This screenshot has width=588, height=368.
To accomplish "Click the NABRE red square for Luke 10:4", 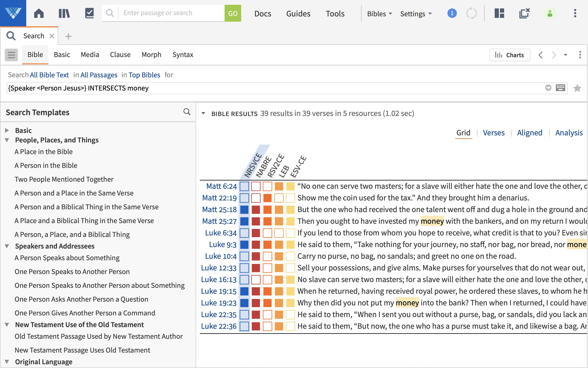I will coord(256,256).
